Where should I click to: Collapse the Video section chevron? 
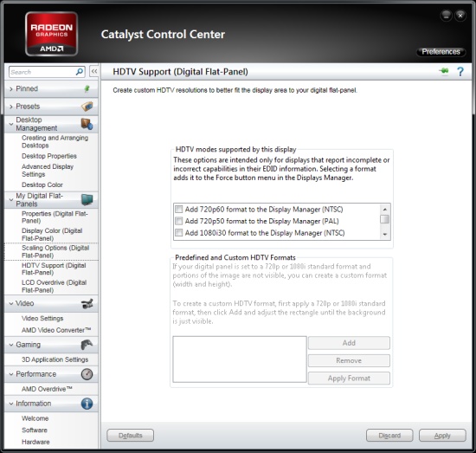(11, 303)
